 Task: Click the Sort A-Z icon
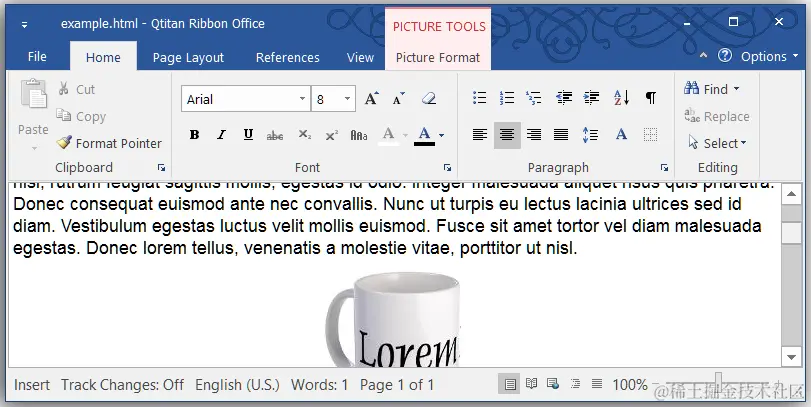pos(621,97)
